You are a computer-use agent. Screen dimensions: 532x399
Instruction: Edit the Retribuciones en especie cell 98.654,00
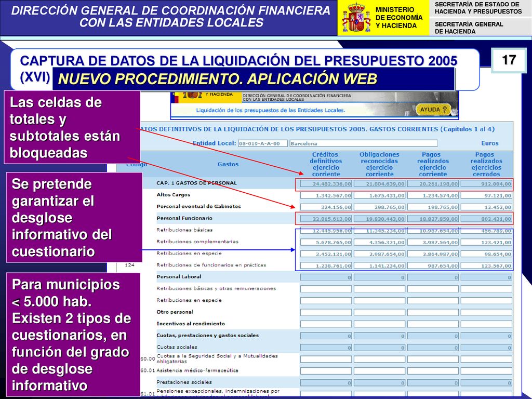click(486, 254)
